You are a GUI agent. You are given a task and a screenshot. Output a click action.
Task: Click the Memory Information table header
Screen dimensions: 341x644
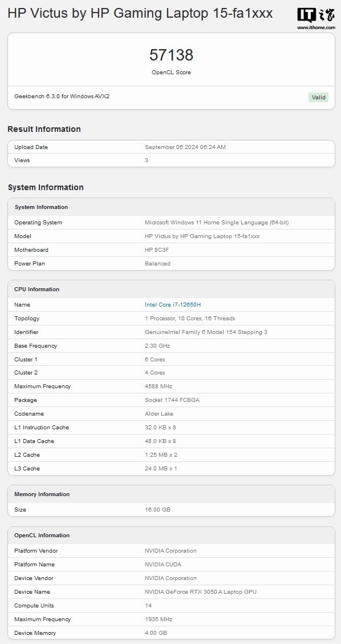171,494
